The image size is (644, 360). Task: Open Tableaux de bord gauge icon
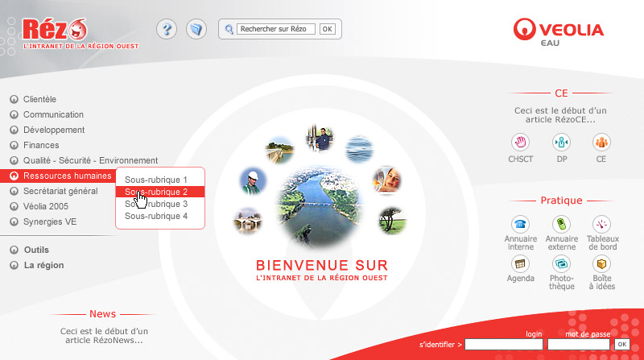pyautogui.click(x=601, y=225)
